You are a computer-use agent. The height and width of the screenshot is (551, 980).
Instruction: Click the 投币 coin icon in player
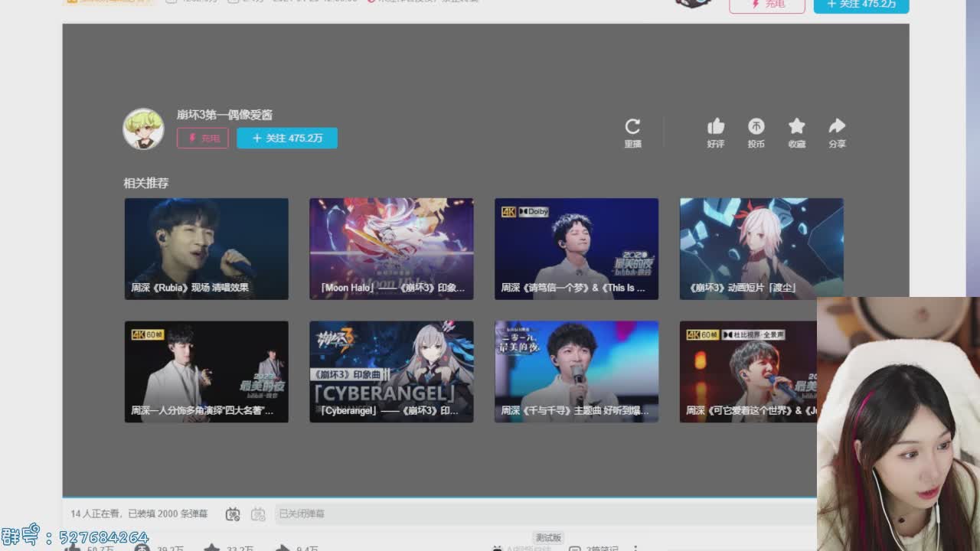[x=756, y=126]
